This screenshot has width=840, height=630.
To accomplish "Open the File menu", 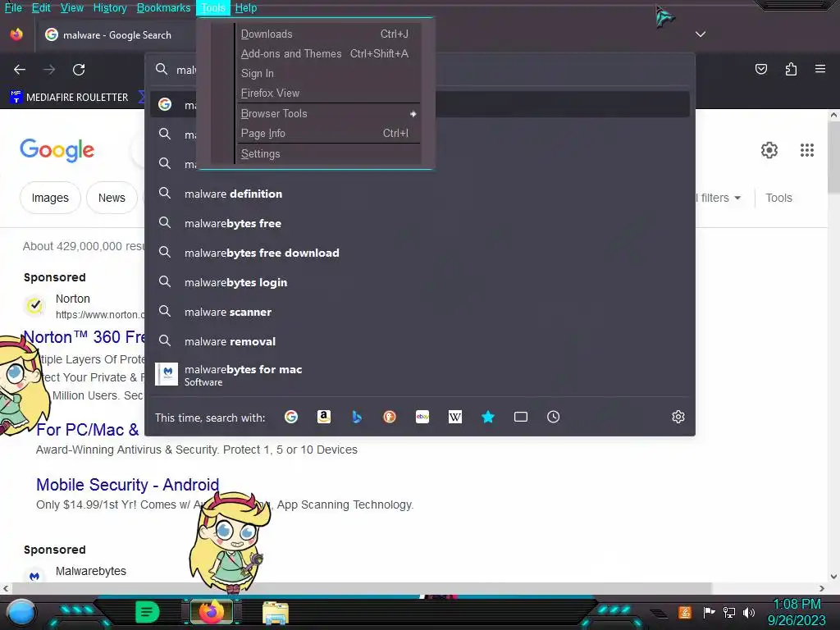I will [x=13, y=8].
